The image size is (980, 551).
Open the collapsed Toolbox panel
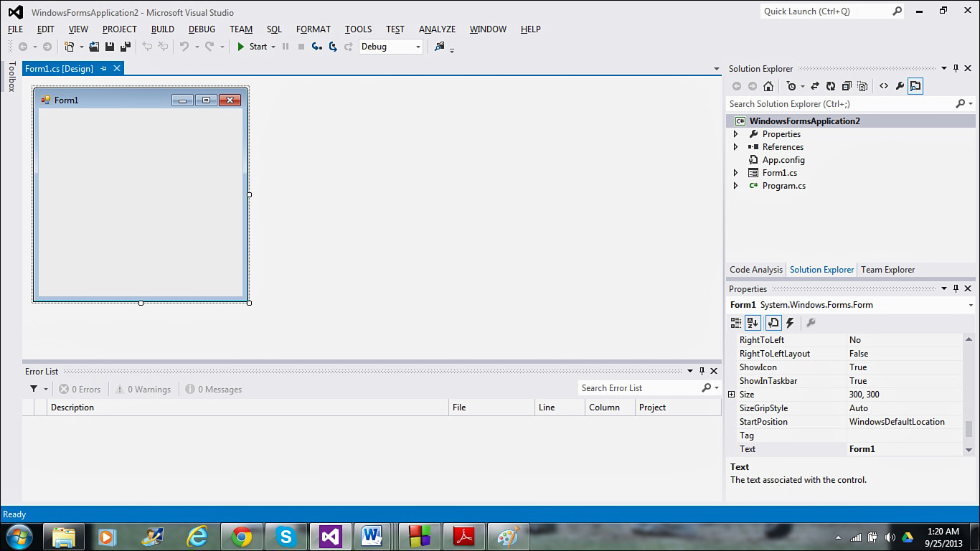coord(11,77)
